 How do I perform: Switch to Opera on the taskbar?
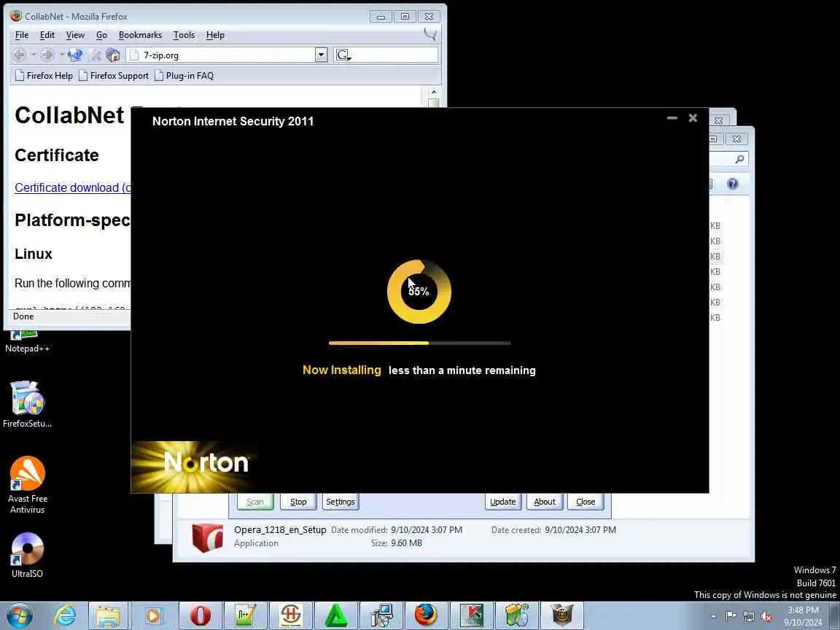click(x=200, y=615)
